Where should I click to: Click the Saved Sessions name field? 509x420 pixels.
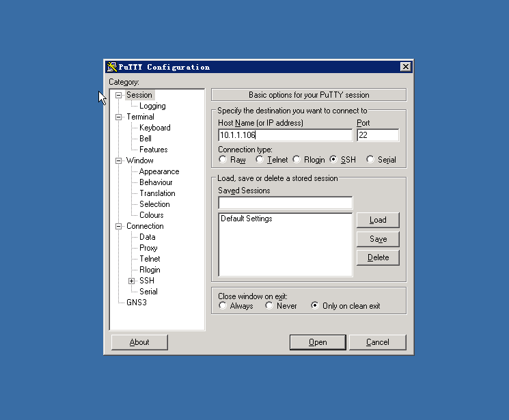click(x=286, y=203)
